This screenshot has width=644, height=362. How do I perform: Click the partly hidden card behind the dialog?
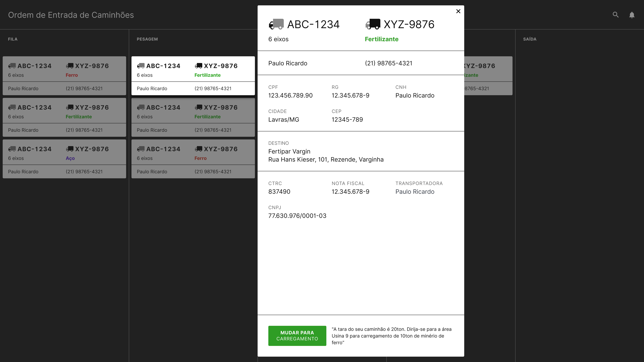(x=488, y=76)
